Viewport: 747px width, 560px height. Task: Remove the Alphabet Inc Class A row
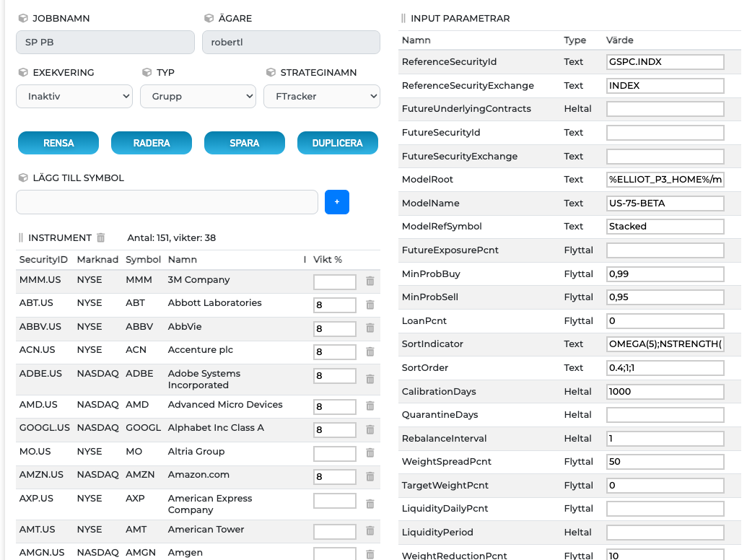tap(370, 429)
